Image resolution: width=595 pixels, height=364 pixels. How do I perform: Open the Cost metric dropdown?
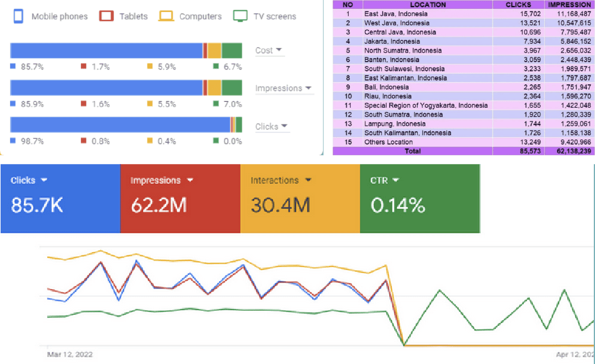click(x=268, y=50)
